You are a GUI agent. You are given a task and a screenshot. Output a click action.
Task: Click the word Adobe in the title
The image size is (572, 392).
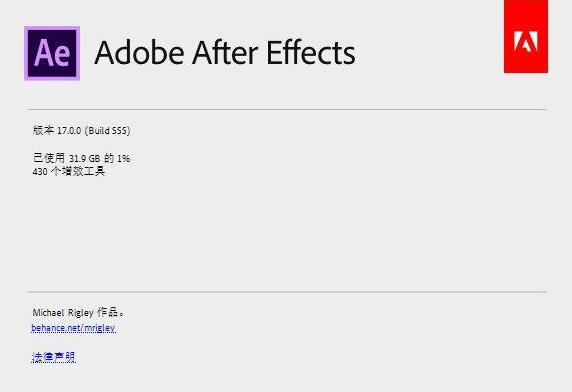(x=139, y=53)
